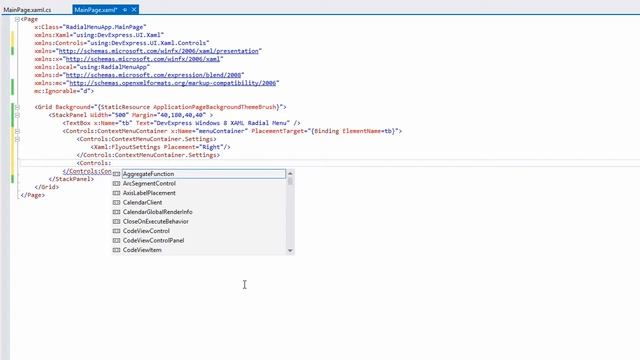Click the icon beside CalendarClient
640x360 pixels.
pyautogui.click(x=116, y=202)
